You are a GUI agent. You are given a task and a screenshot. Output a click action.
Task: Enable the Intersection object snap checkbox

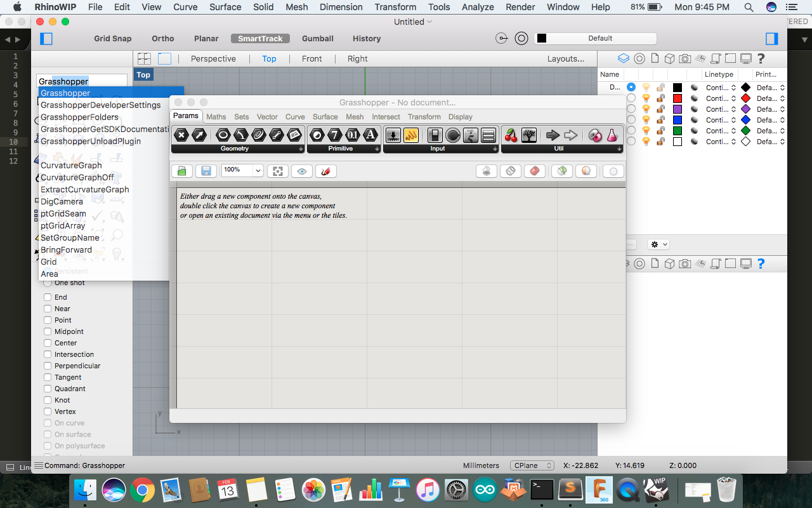pyautogui.click(x=48, y=354)
